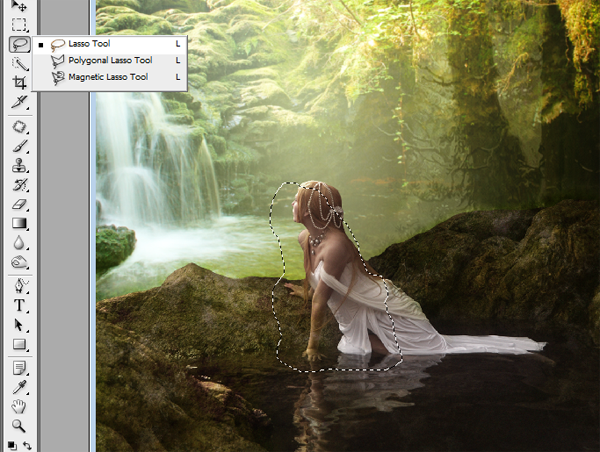Swap foreground and background colors
Viewport: 600px width, 452px height.
click(27, 446)
